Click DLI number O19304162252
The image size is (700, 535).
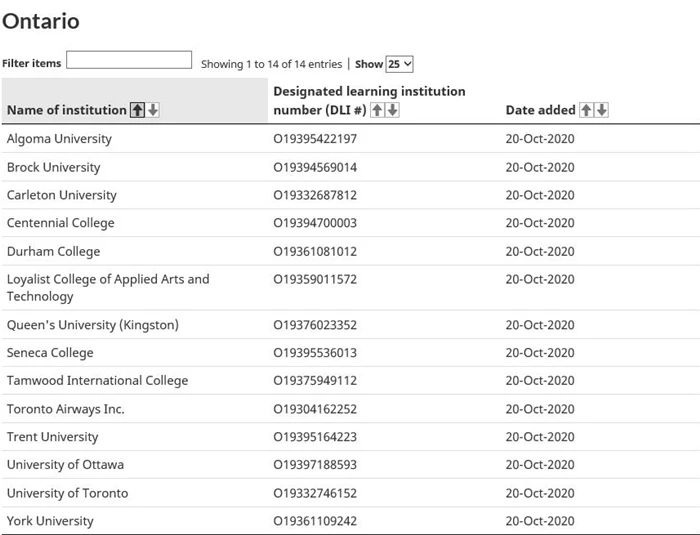(315, 409)
